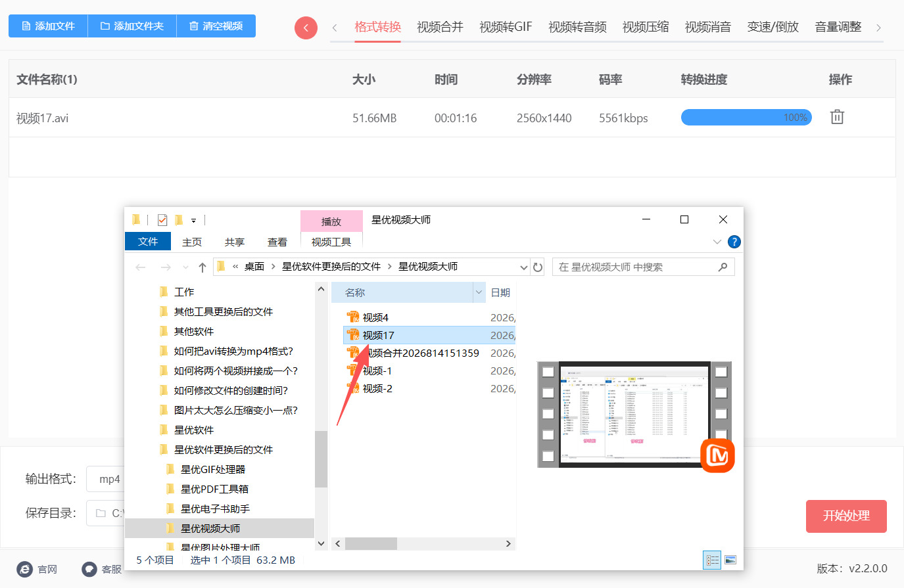Click 星优软件更换后的文件 in the breadcrumb
The width and height of the screenshot is (904, 588).
pyautogui.click(x=331, y=267)
